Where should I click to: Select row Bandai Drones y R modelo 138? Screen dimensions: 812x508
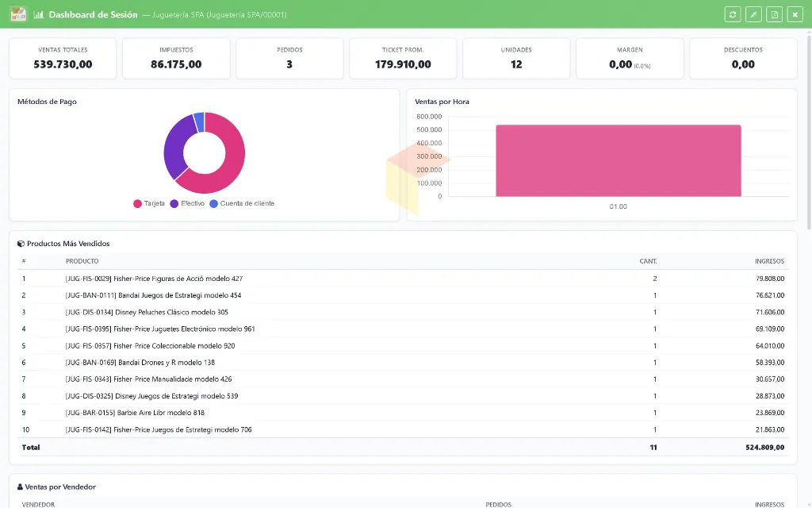click(x=403, y=362)
